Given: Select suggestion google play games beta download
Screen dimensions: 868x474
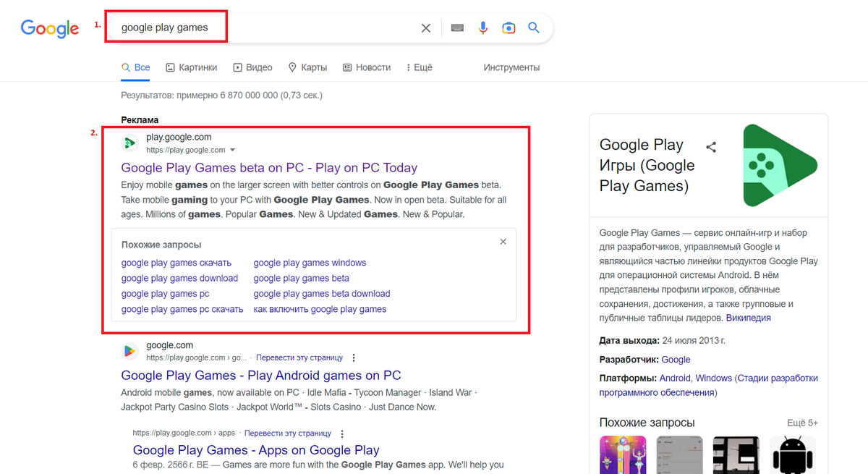Looking at the screenshot, I should coord(322,294).
